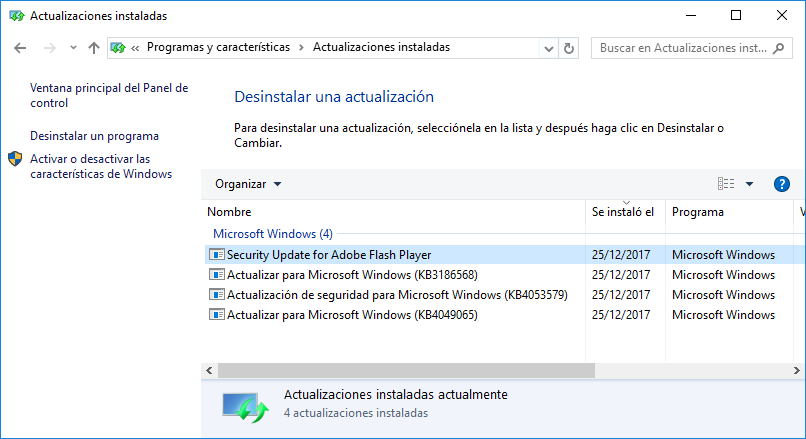
Task: Click the window title bar icon
Action: [x=16, y=16]
